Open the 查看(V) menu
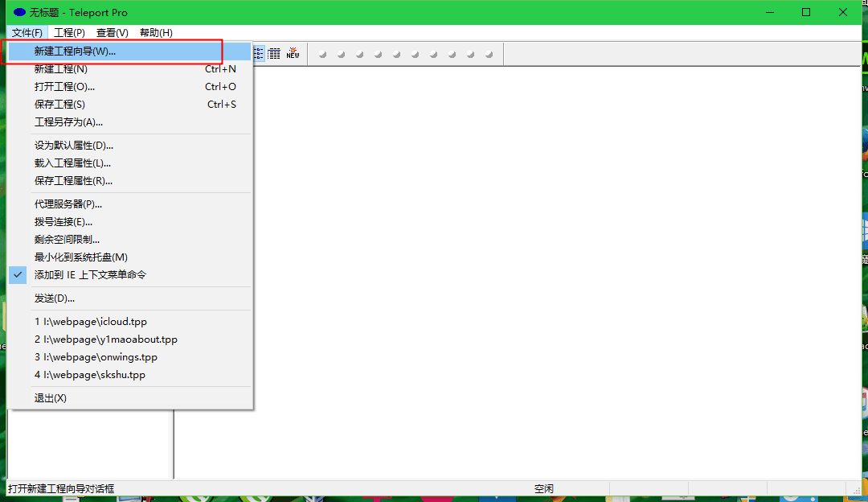Screen dimensions: 868x502 [x=113, y=33]
